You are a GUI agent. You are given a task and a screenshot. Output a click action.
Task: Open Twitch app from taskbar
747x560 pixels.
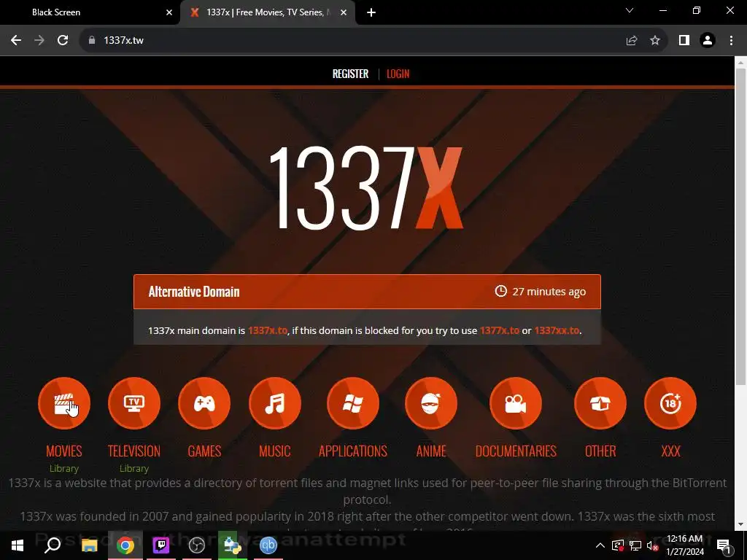pyautogui.click(x=161, y=545)
